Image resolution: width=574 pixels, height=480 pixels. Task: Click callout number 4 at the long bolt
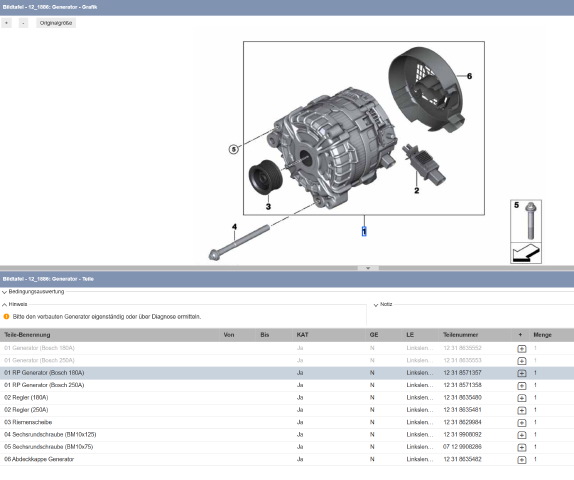[234, 227]
